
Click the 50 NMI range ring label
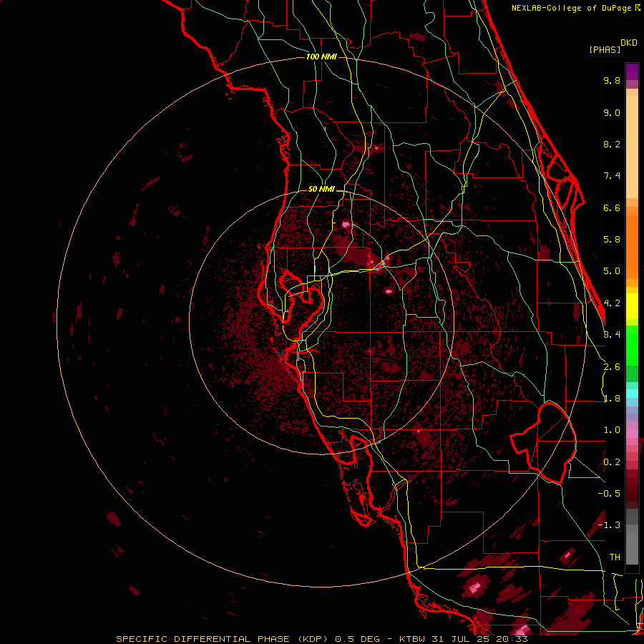pyautogui.click(x=321, y=189)
